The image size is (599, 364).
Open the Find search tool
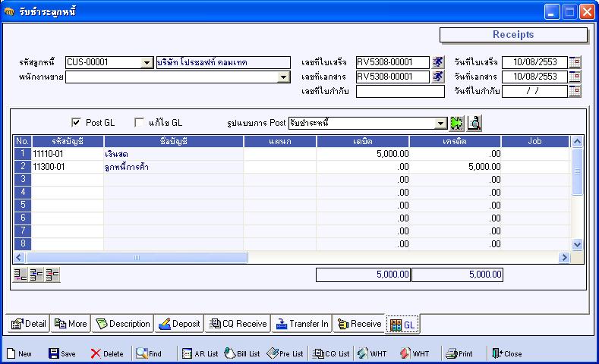coord(149,353)
